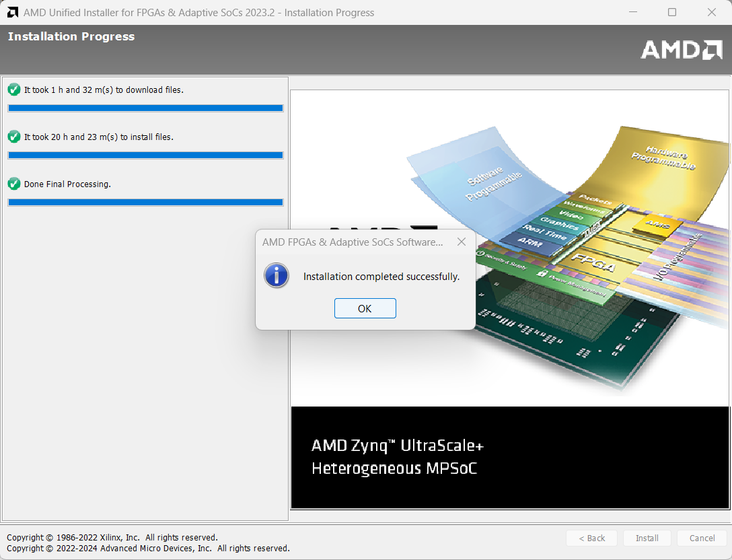Maximize the AMD Unified Installer window
The image size is (732, 560).
(x=671, y=13)
